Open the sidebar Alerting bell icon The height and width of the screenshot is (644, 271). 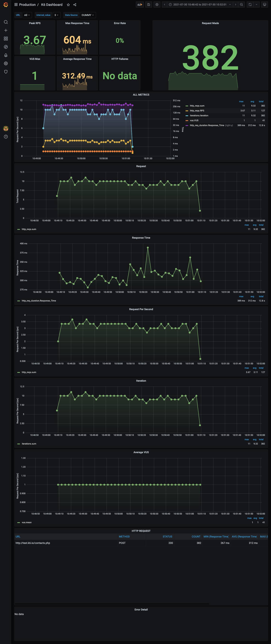click(6, 55)
